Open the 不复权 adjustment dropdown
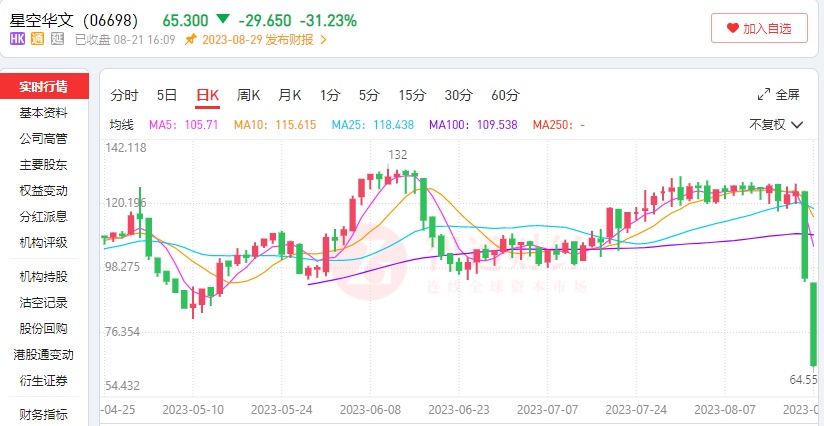 [x=781, y=125]
